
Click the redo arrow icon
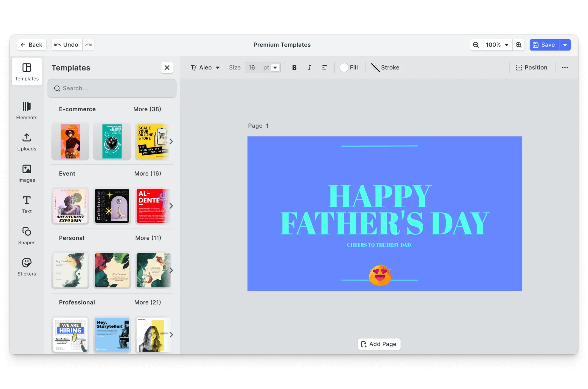coord(88,45)
